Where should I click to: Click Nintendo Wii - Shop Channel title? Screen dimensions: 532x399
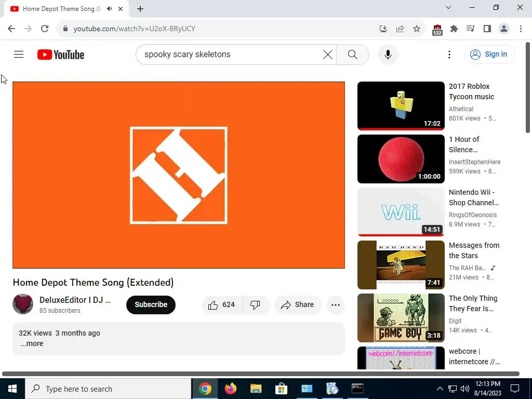(x=474, y=197)
